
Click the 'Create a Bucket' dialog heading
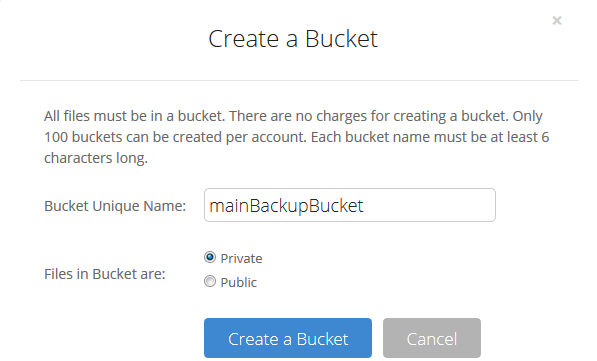(x=293, y=39)
